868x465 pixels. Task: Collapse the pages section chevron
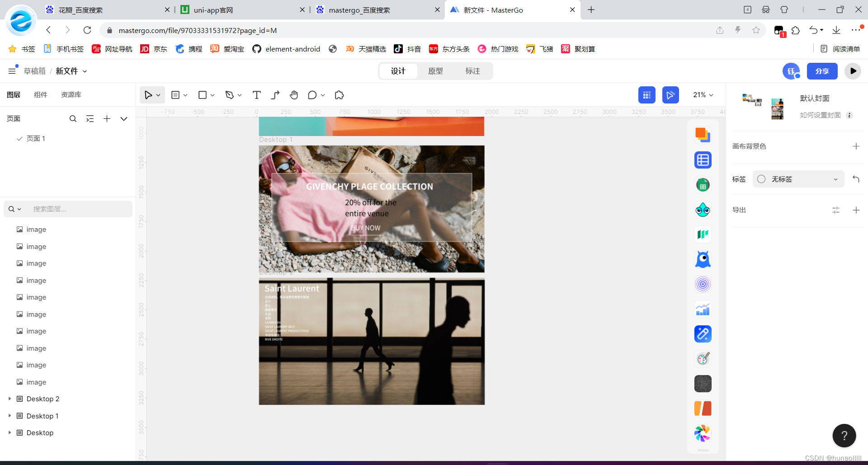tap(124, 119)
